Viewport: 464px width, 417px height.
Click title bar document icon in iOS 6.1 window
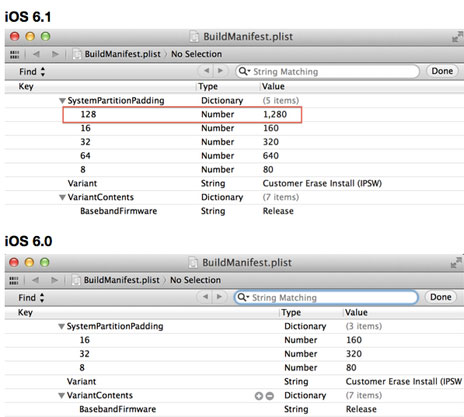click(194, 37)
